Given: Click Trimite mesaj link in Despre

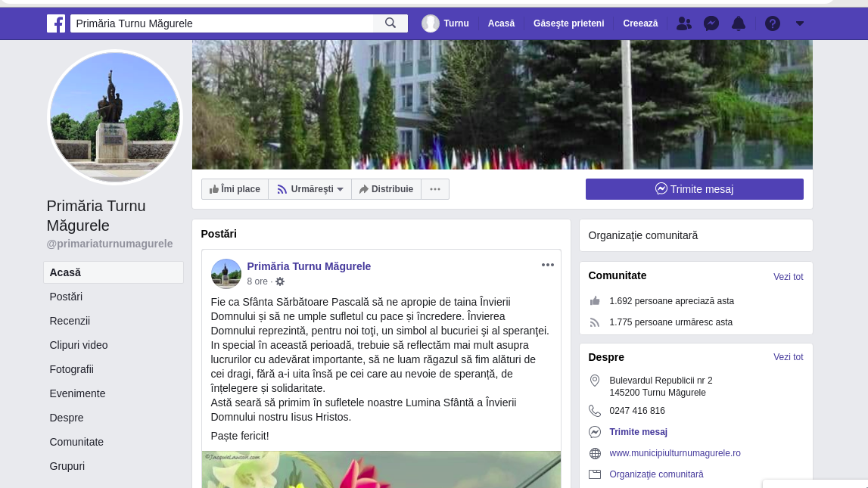Looking at the screenshot, I should point(638,432).
